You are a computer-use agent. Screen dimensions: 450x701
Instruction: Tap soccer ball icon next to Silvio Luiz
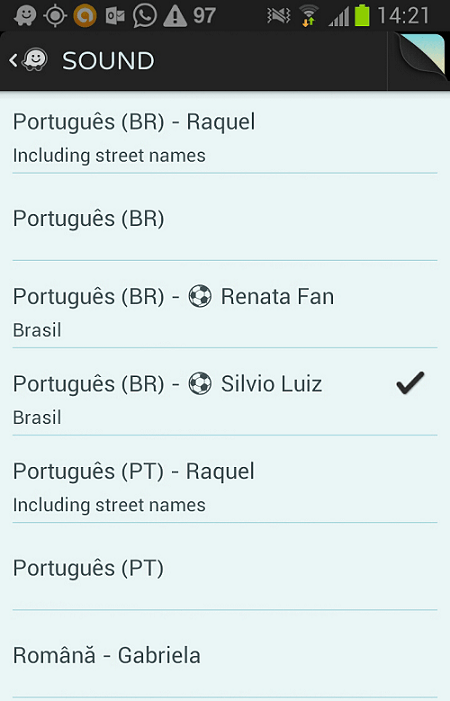click(x=200, y=384)
